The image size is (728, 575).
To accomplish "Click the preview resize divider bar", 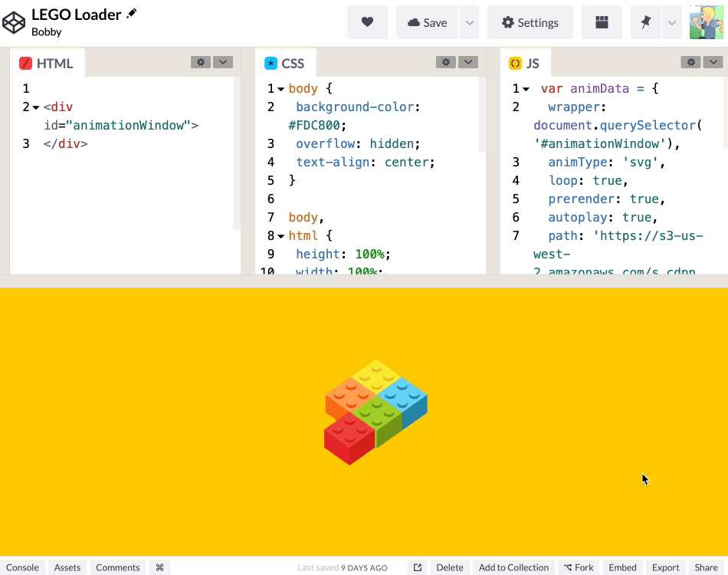I will pyautogui.click(x=364, y=281).
